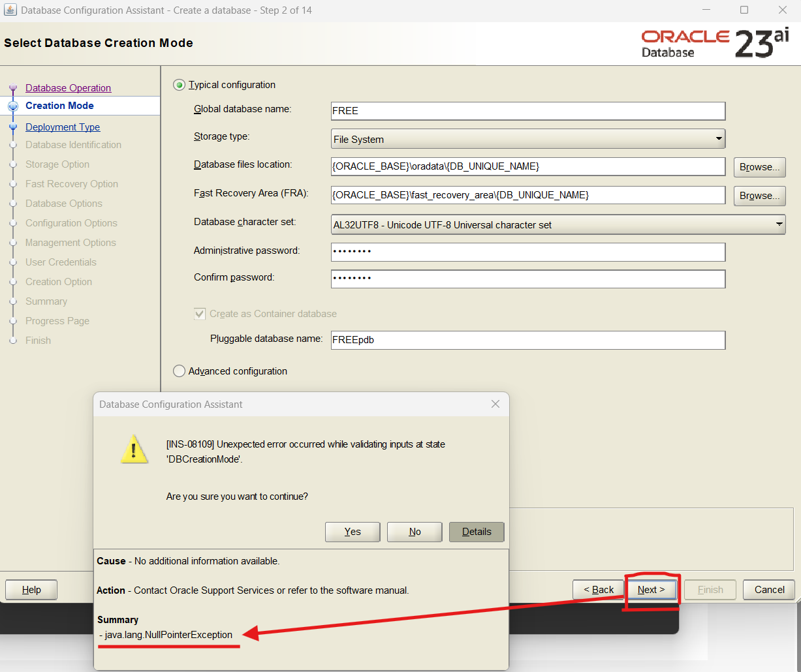Click the 'Are you sure you want to continue?' text
This screenshot has height=672, width=801.
237,496
